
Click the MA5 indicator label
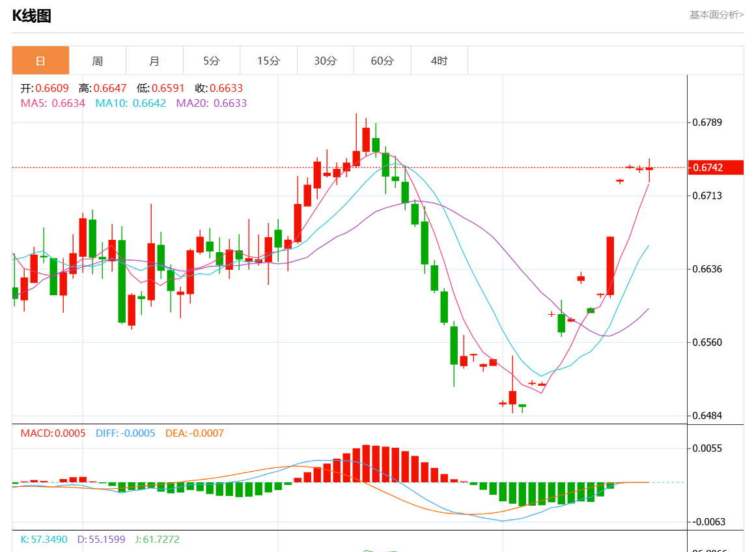click(x=53, y=103)
